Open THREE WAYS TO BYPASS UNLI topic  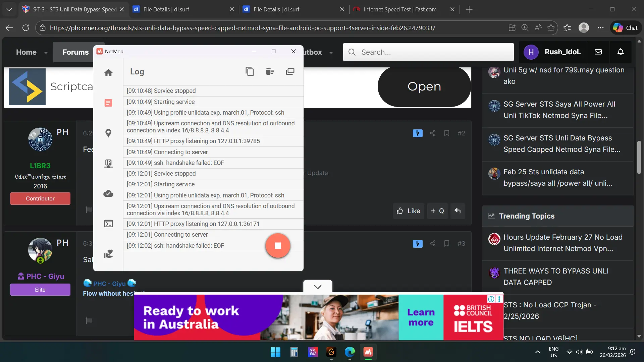tap(556, 277)
